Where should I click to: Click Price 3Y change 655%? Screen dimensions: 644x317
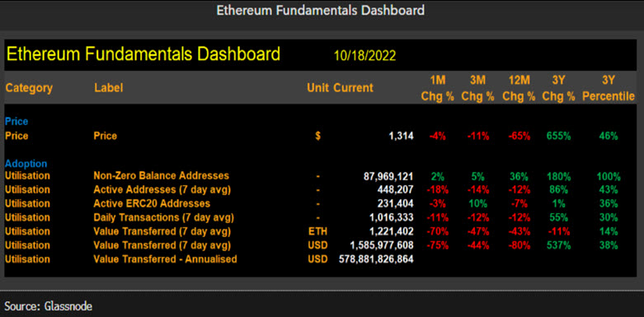[x=558, y=136]
